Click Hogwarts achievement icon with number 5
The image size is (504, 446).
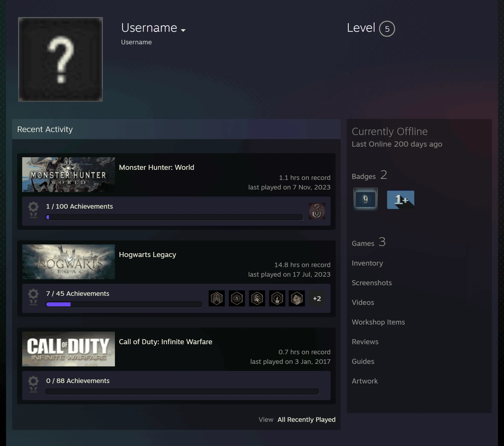coord(237,298)
